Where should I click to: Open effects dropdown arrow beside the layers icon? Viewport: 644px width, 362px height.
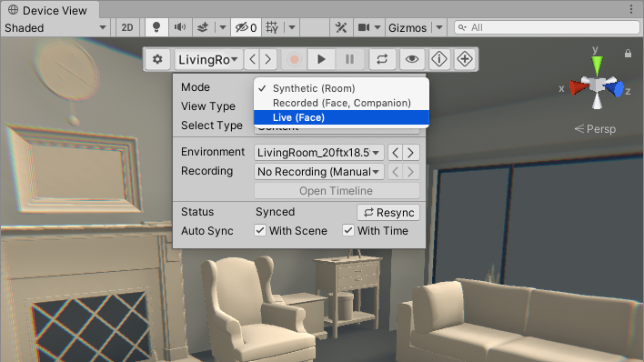(x=223, y=27)
